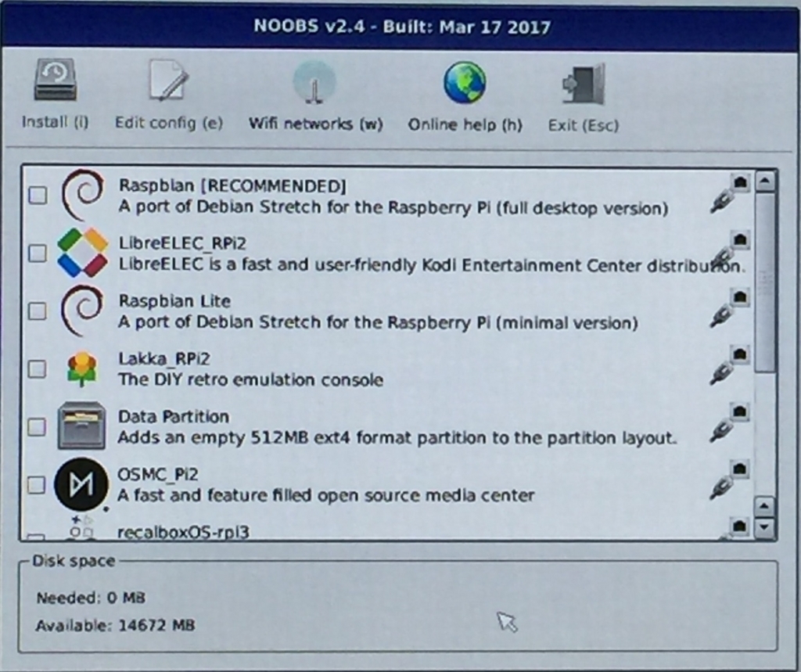
Task: Click the Online help (h) label
Action: point(465,125)
